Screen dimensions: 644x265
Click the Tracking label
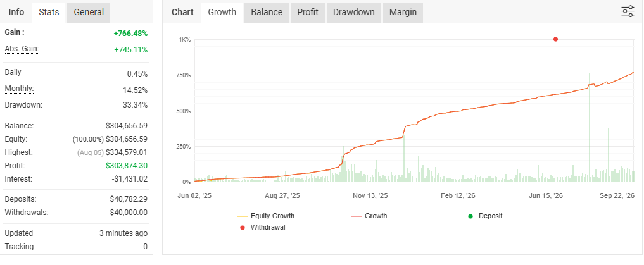(19, 247)
